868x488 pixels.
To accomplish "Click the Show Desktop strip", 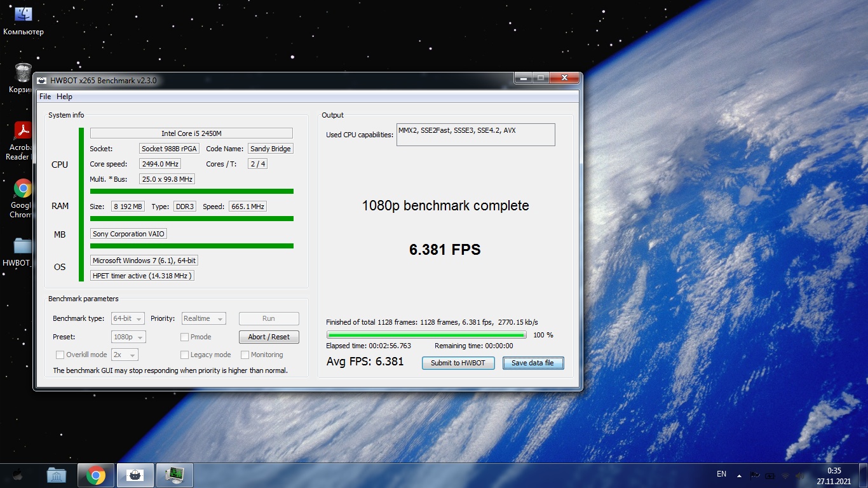I will [864, 475].
